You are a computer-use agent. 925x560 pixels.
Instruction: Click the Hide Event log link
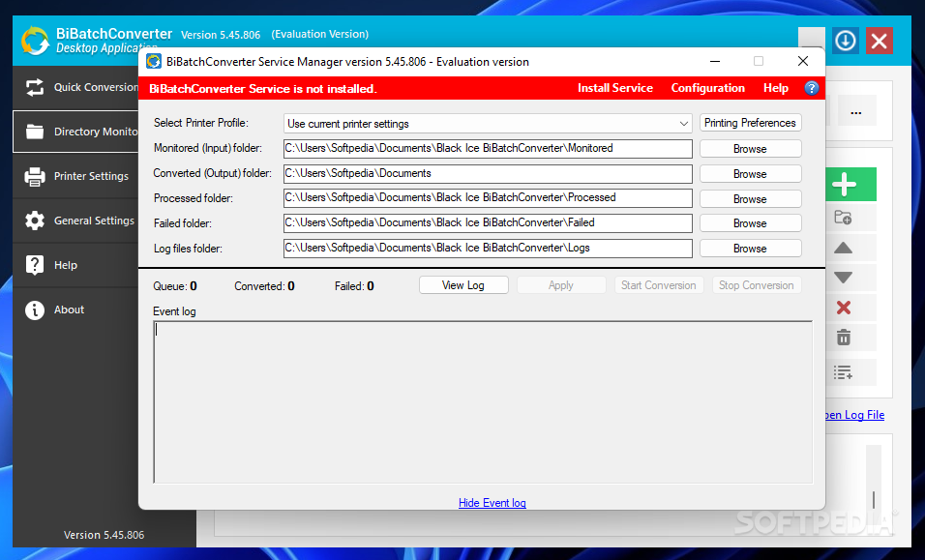coord(492,503)
